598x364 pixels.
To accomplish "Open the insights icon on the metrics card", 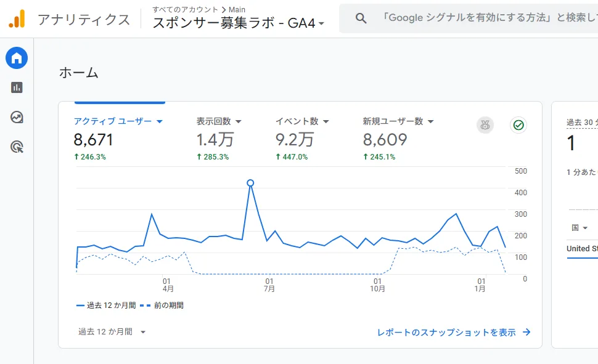I will pos(485,125).
